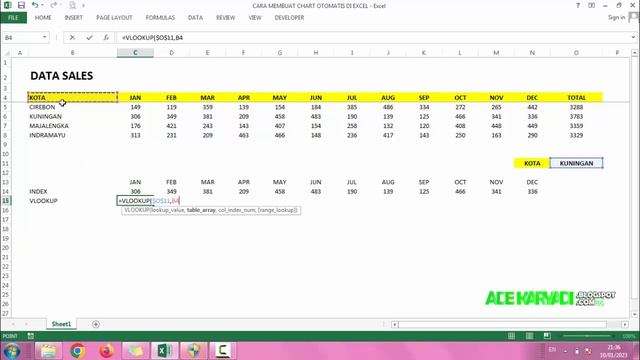Image resolution: width=640 pixels, height=360 pixels.
Task: Open the INSERT ribbon tab
Action: click(x=73, y=18)
